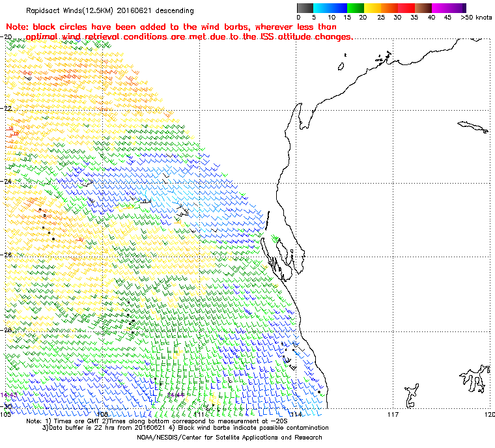The image size is (495, 448).
Task: Click the elongated island at right edge
Action: click(473, 127)
